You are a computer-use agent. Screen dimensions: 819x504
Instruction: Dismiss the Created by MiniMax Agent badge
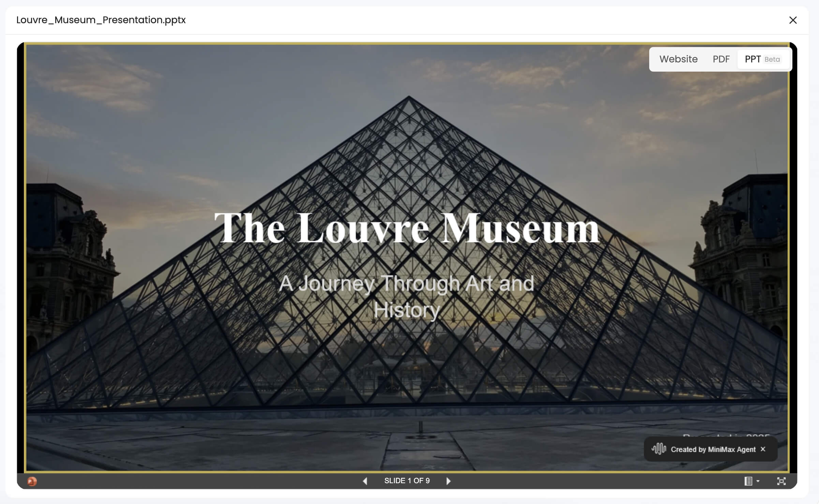pyautogui.click(x=763, y=449)
